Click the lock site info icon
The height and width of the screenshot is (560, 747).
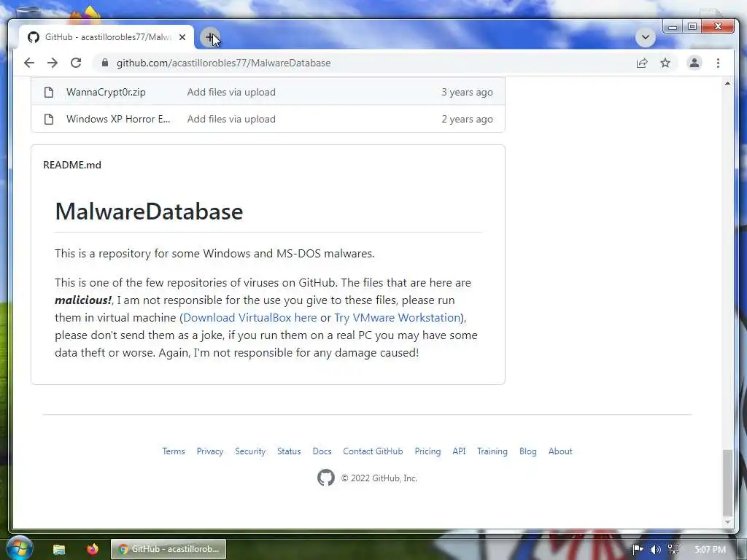click(x=105, y=63)
